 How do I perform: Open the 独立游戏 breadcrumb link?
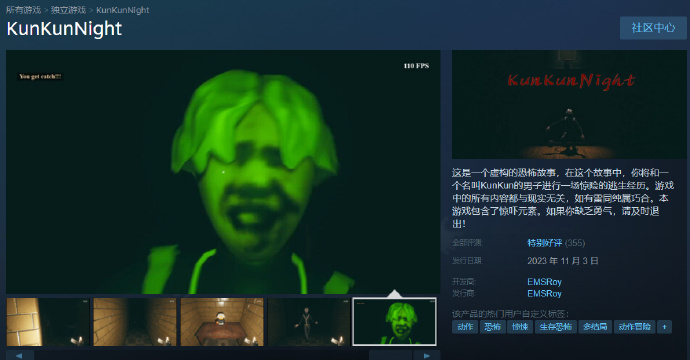(68, 10)
